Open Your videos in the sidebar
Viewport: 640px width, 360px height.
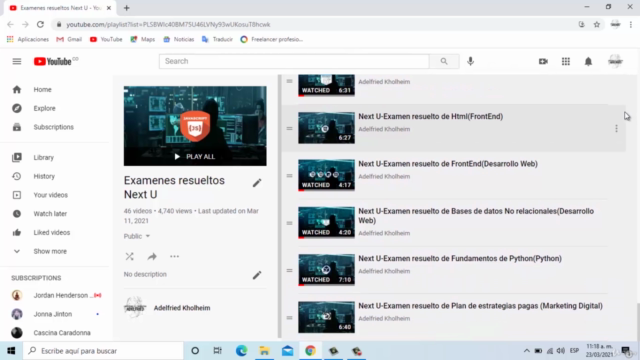51,195
